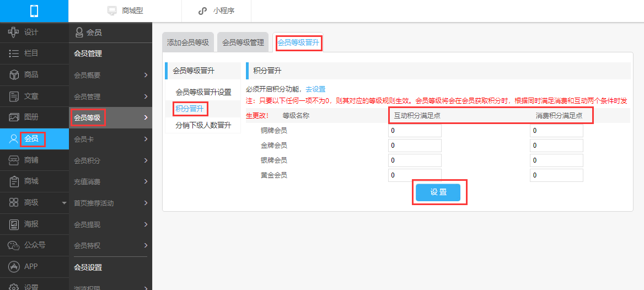Click the 会员 person icon in sidebar
Viewport: 644px width, 290px height.
[x=14, y=139]
